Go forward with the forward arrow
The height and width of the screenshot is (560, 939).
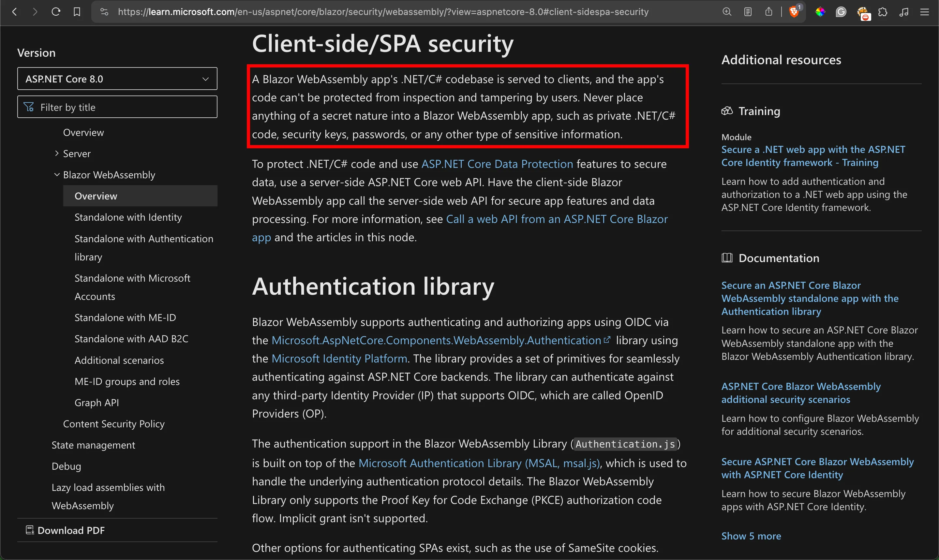click(35, 12)
